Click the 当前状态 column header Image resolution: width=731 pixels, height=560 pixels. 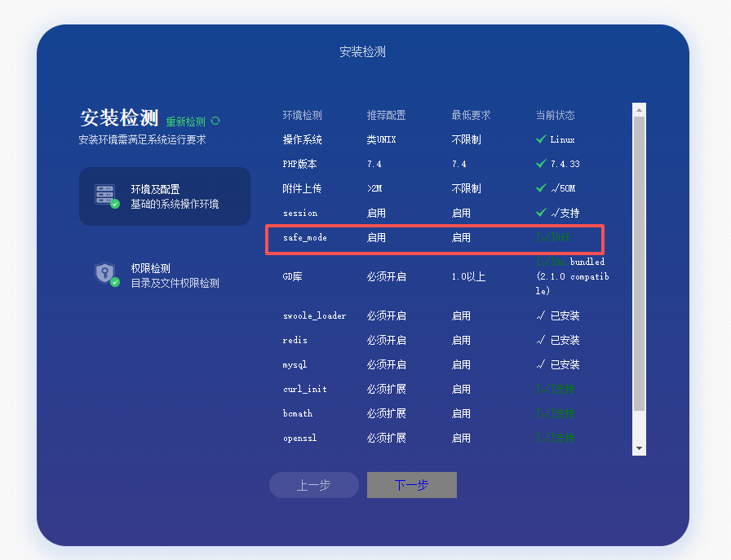(x=555, y=115)
